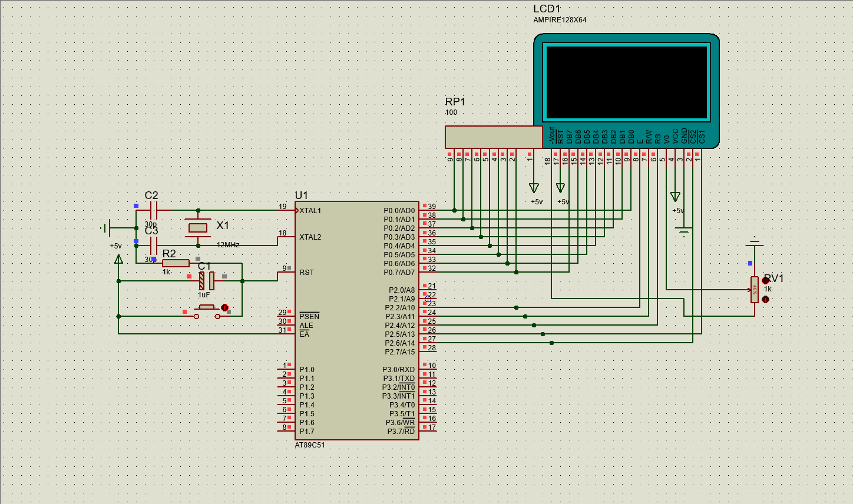Click the P3.0/RXD pin label
Screen dimensions: 853x504
(398, 370)
